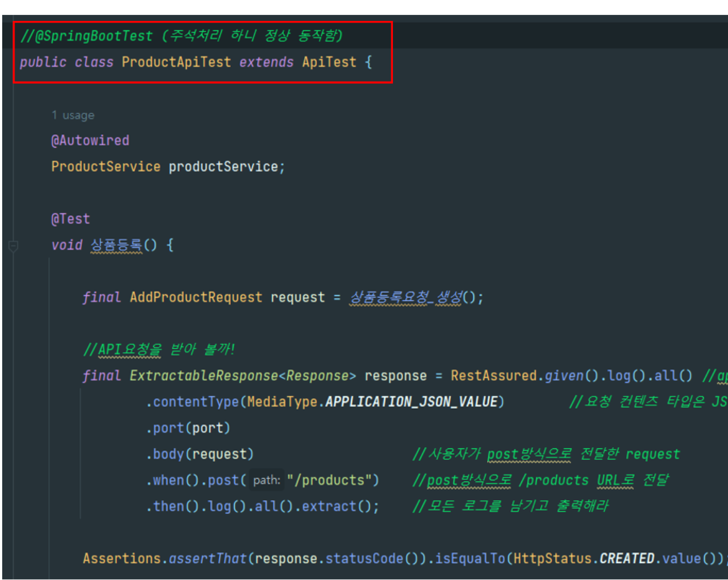Screen dimensions: 728x580
Task: Click the ApiTest superclass after extends
Action: click(329, 62)
